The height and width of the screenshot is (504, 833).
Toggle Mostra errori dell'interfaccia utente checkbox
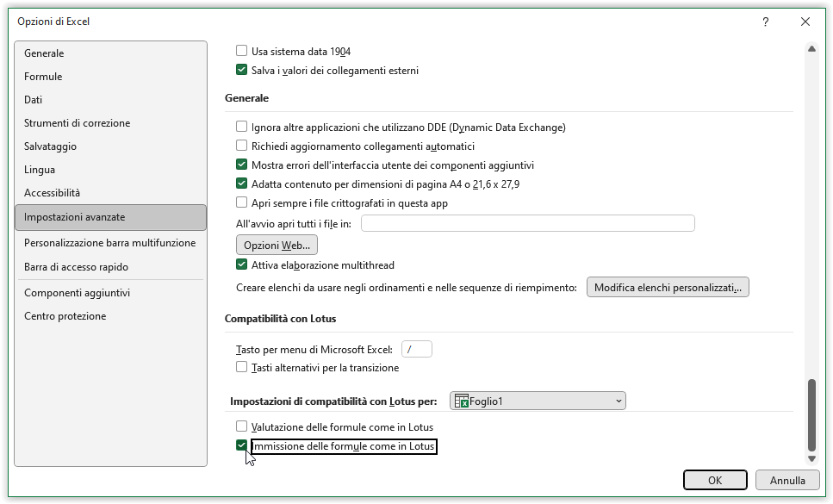click(x=242, y=165)
